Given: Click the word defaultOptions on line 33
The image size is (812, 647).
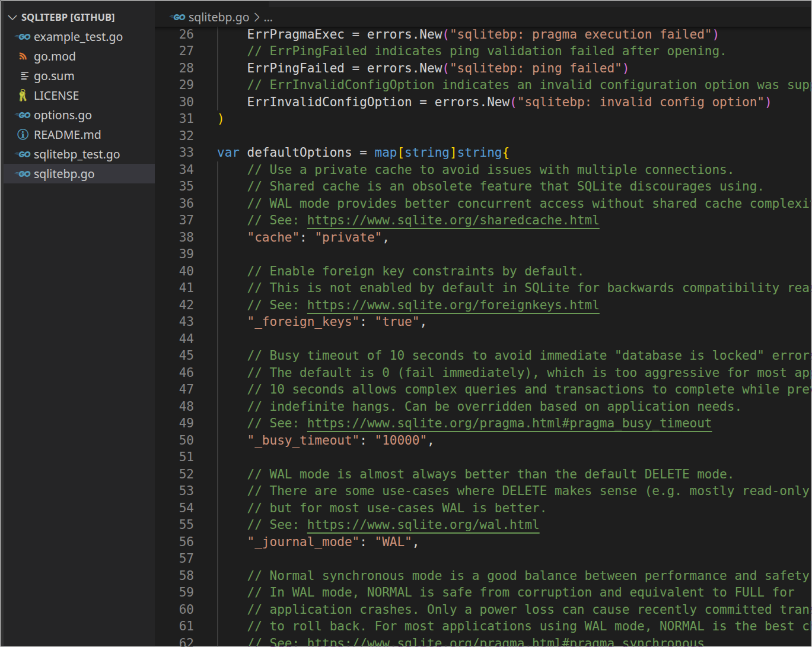Looking at the screenshot, I should pos(300,153).
